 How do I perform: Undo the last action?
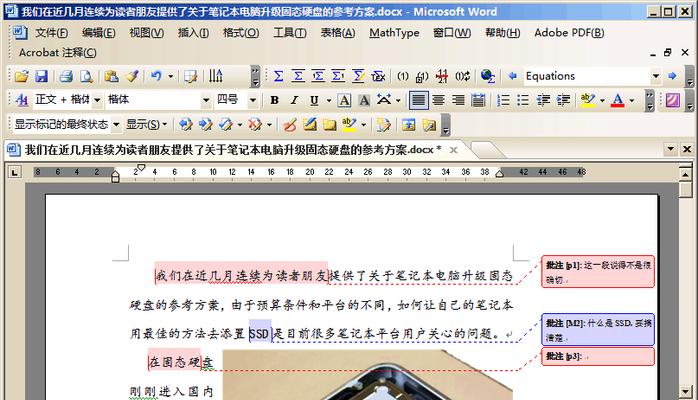[156, 76]
